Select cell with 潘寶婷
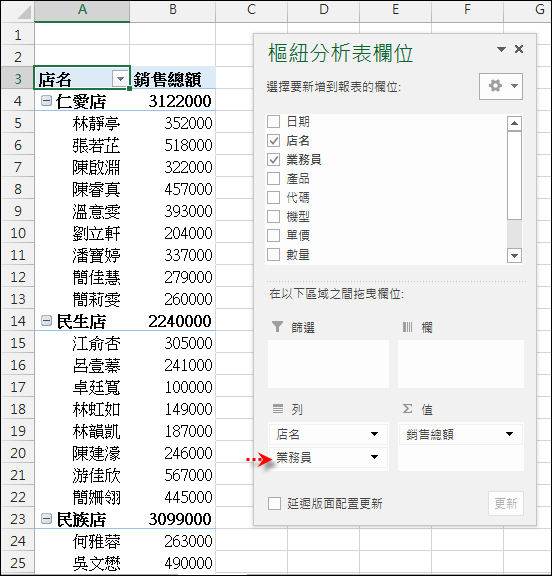The height and width of the screenshot is (576, 552). 82,255
